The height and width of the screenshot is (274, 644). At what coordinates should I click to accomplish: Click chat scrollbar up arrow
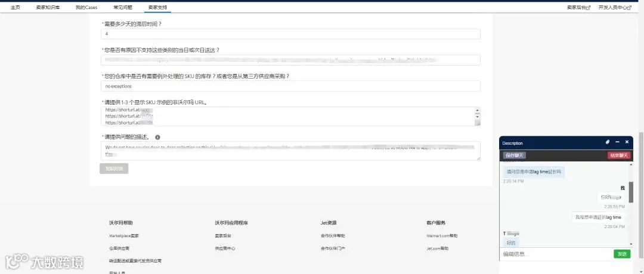pos(631,164)
